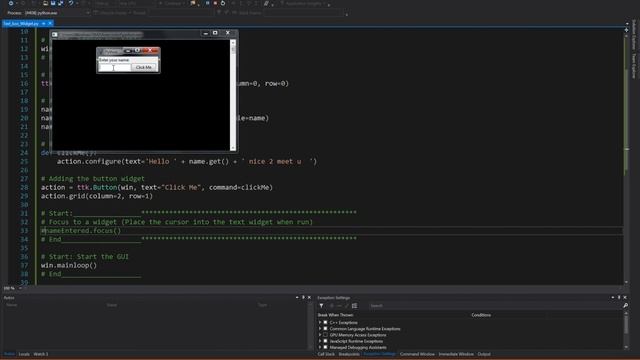Screen dimensions: 640x360
Task: Open Exception Settings window options dropdown arrow
Action: tap(613, 298)
